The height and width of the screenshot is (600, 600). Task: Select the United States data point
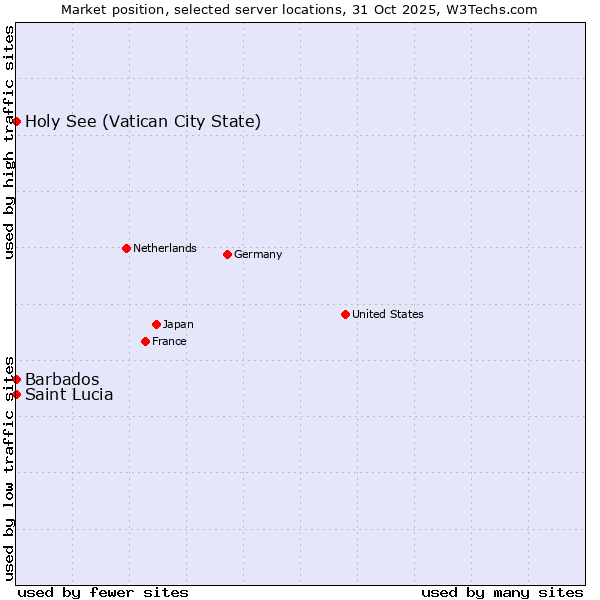(x=345, y=314)
